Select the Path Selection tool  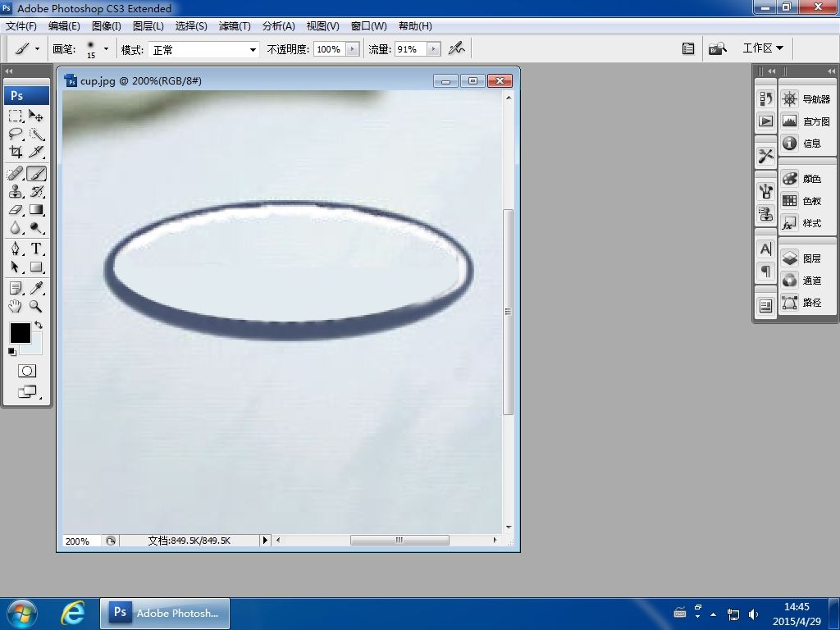[16, 267]
